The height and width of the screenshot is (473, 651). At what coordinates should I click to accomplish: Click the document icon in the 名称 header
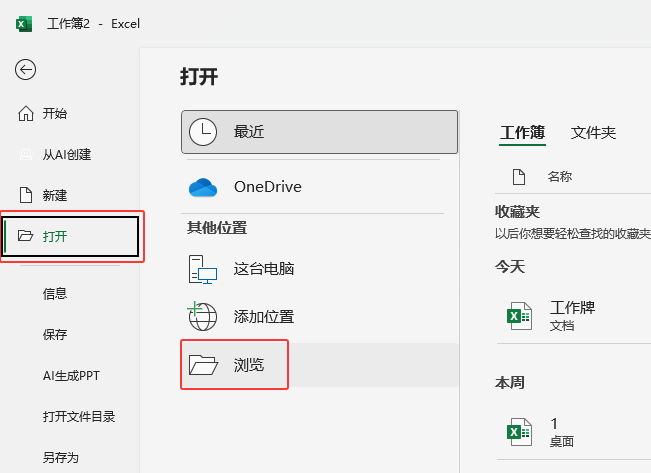click(x=519, y=177)
